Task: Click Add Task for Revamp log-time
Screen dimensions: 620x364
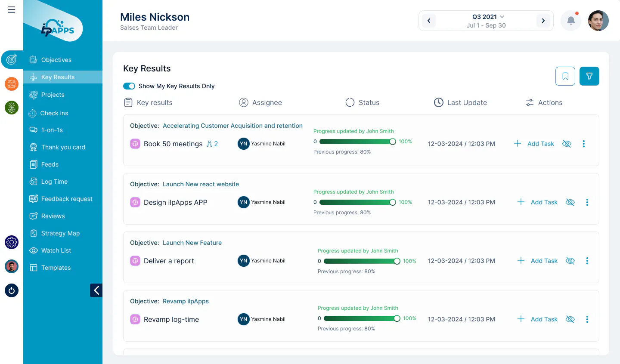Action: [537, 319]
